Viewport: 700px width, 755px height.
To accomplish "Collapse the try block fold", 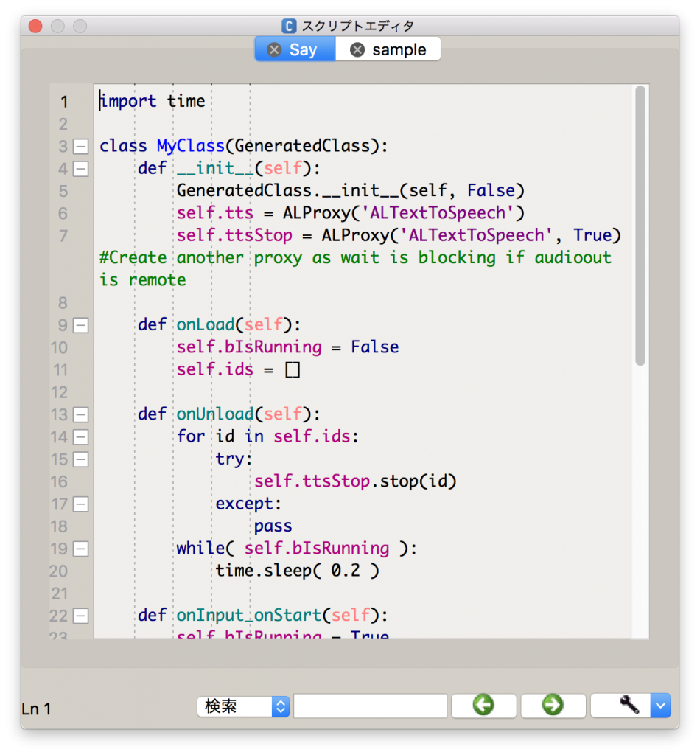I will click(x=81, y=459).
